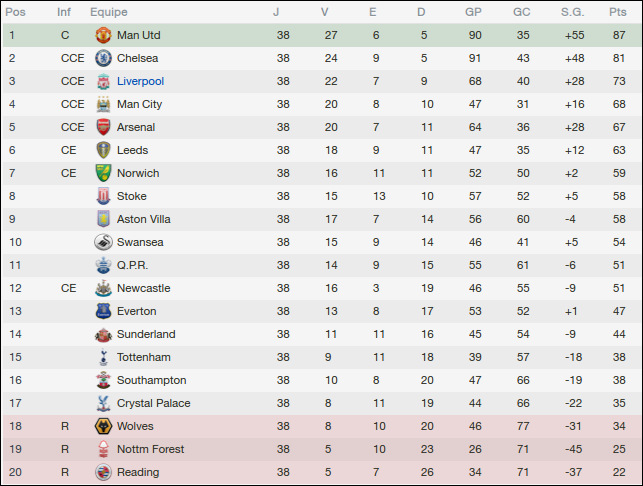Open the Liverpool team link
Screen dimensions: 643x486
(x=140, y=81)
